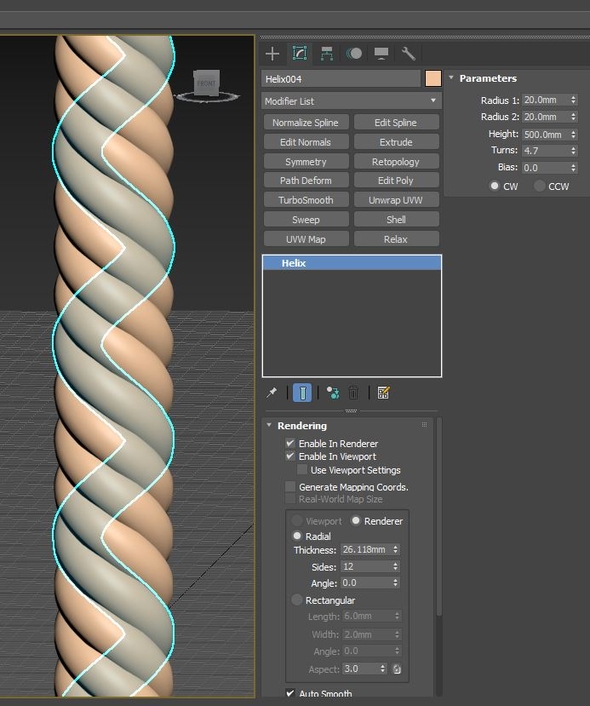
Task: Open the Modifier List dropdown
Action: (x=351, y=101)
